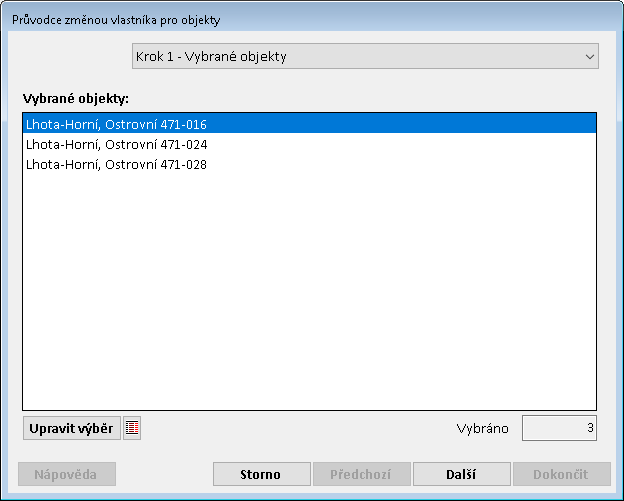Viewport: 624px width, 501px height.
Task: Click the disabled Nápověda help button
Action: [67, 474]
